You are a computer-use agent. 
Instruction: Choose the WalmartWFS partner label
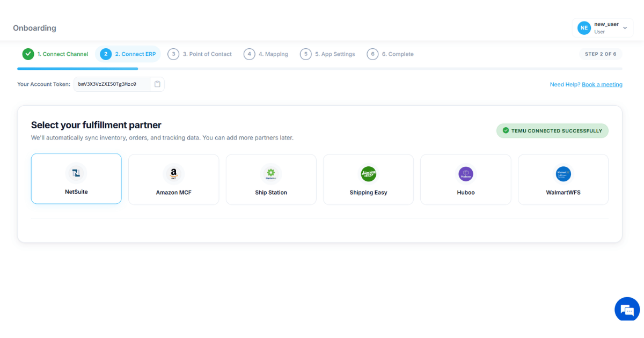[563, 193]
